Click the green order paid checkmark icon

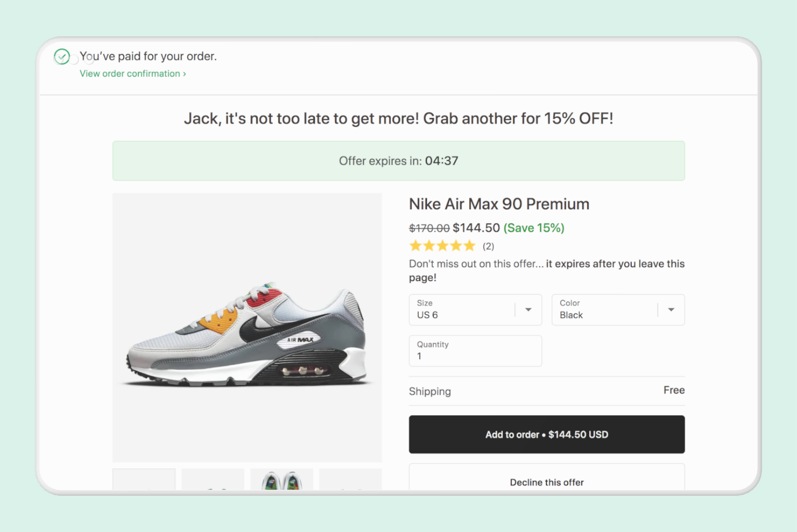tap(62, 56)
